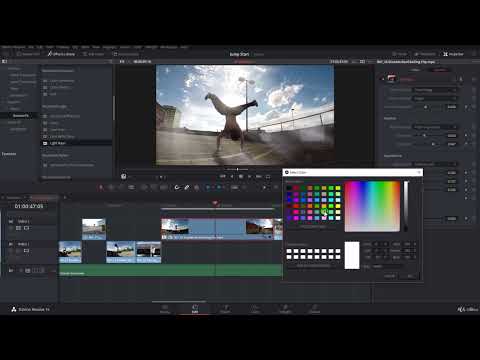The width and height of the screenshot is (480, 360).
Task: Open second dropdown under Light Rays
Action: pos(434,98)
